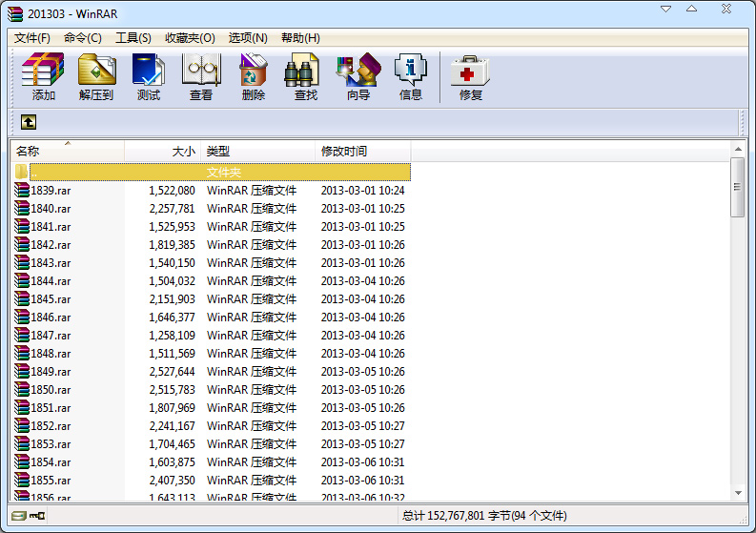Image resolution: width=756 pixels, height=533 pixels.
Task: Select the 1845.rar file entry
Action: coord(51,299)
